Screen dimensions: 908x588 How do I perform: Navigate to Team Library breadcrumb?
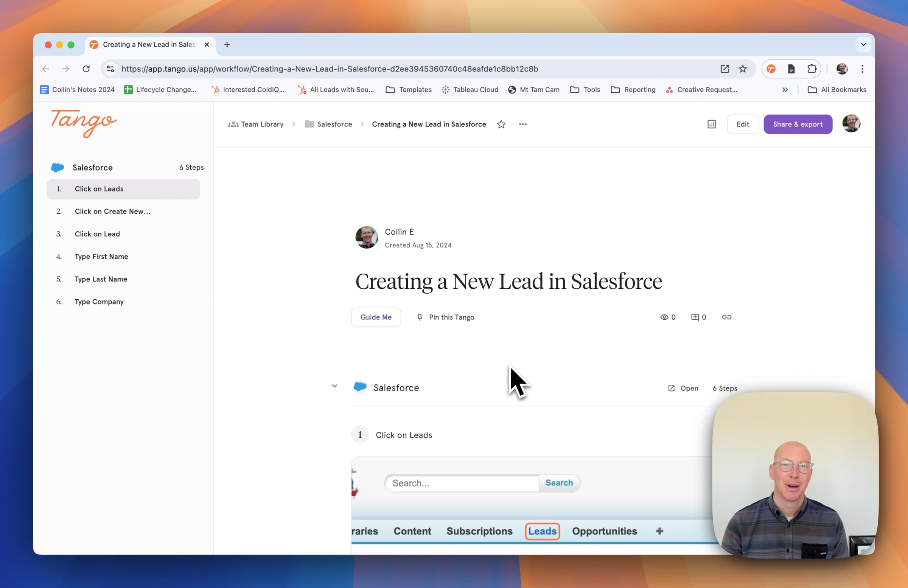point(256,124)
